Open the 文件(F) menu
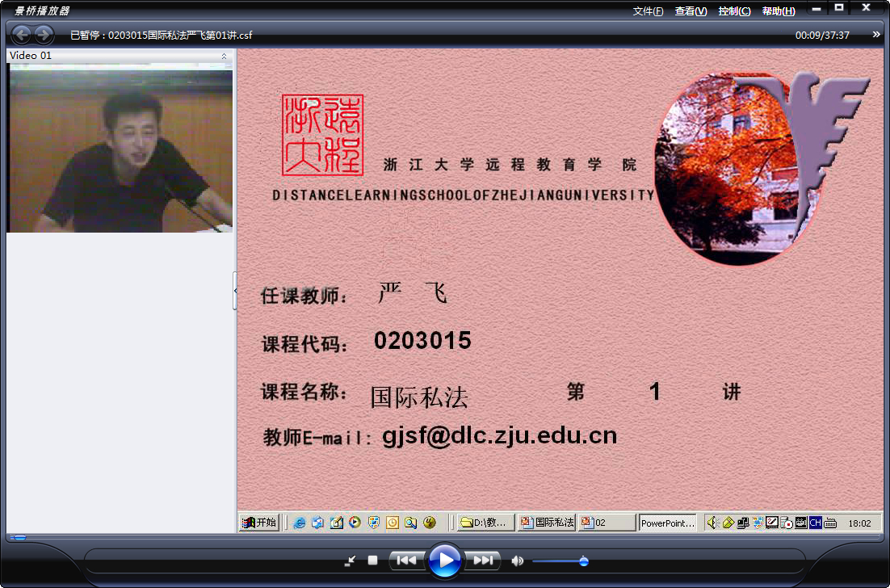 pos(648,11)
